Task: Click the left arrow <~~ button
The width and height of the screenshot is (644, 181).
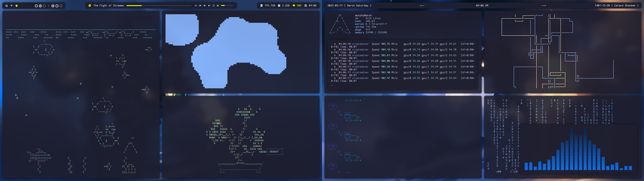Action: pos(422,6)
